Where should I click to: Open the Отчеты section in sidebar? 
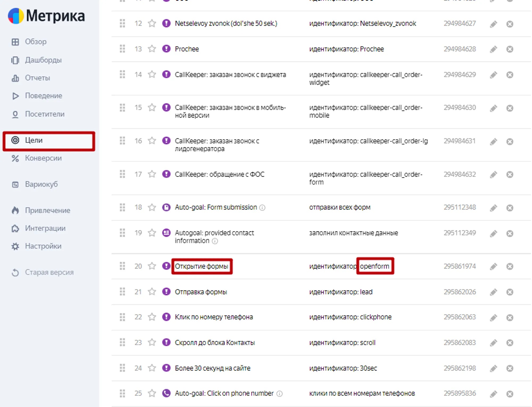click(x=37, y=78)
